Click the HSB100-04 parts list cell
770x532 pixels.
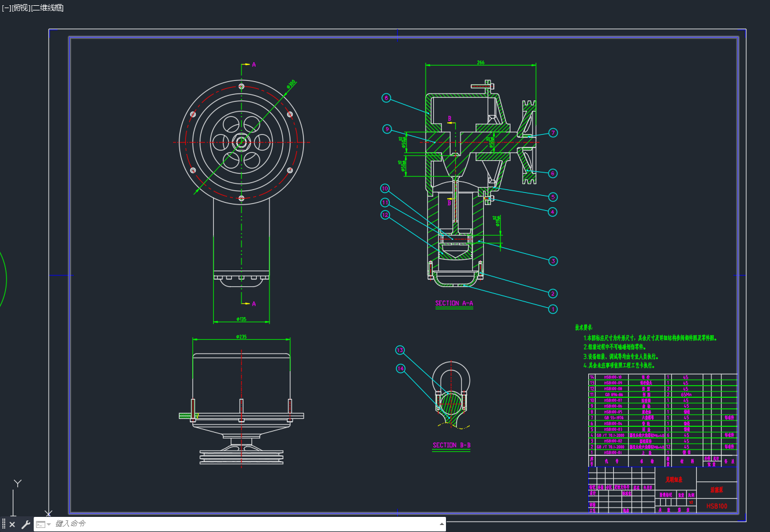613,423
